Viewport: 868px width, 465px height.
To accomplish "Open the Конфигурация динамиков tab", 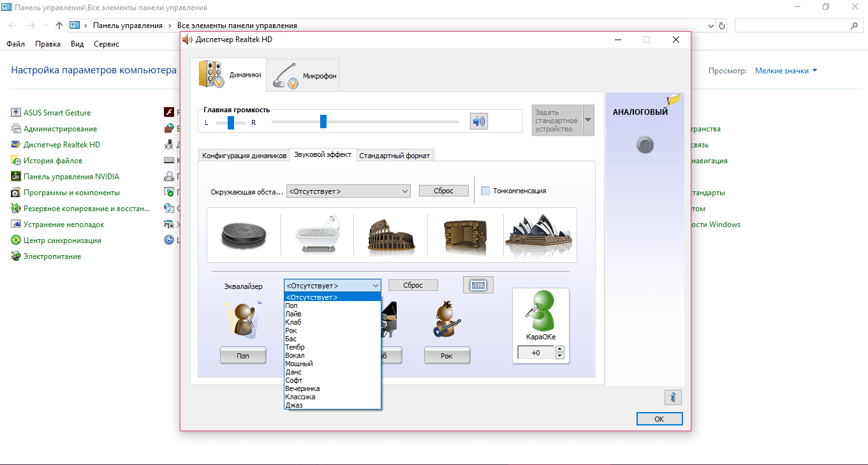I will (x=244, y=156).
